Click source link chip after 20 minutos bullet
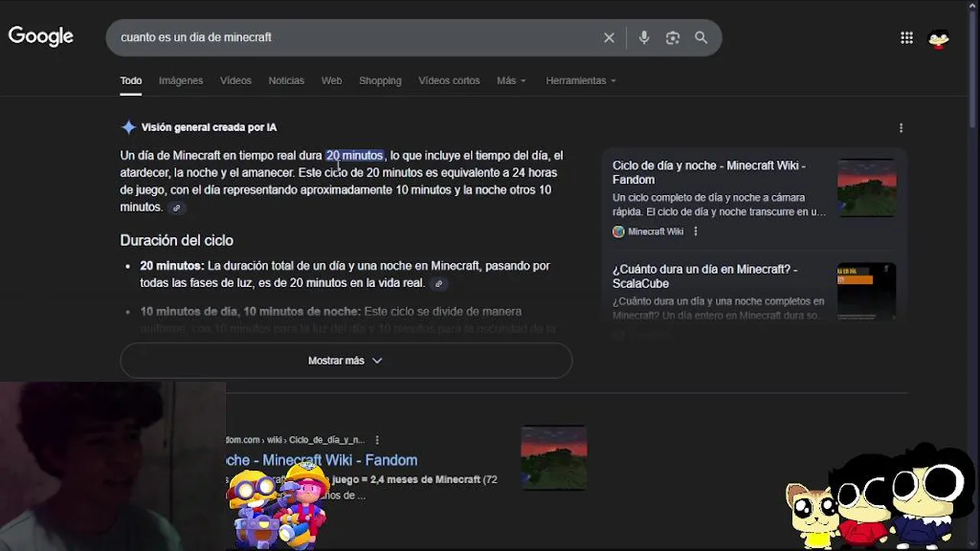This screenshot has width=980, height=551. click(x=439, y=284)
